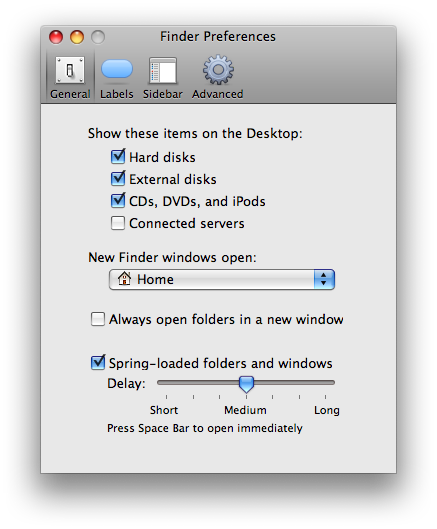Minimize the Finder Preferences window

coord(77,37)
